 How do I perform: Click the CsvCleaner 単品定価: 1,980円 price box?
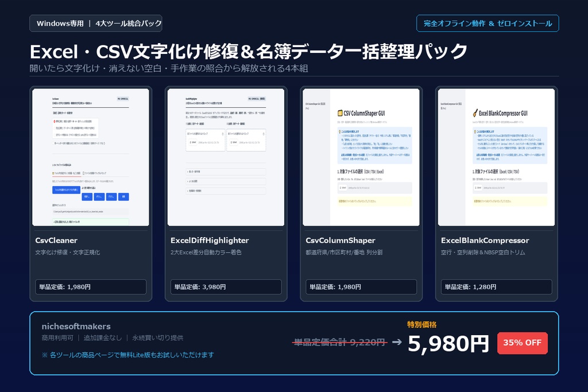tap(90, 287)
